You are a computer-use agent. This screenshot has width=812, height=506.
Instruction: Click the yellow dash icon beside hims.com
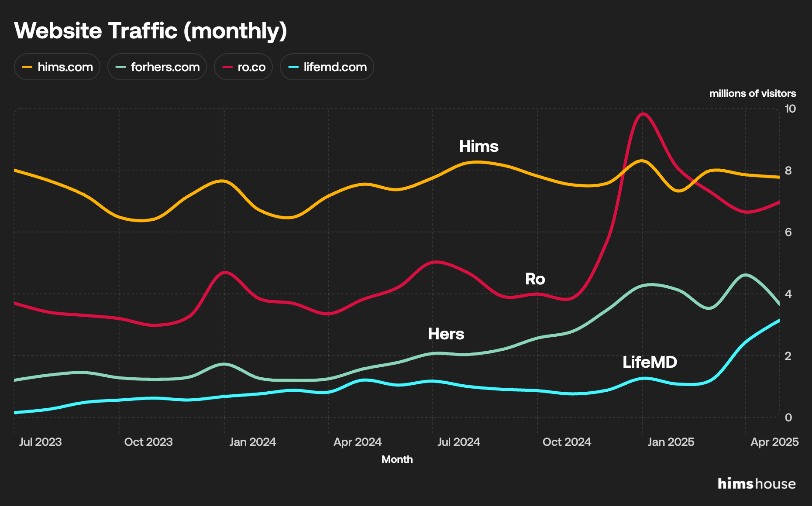coord(28,67)
